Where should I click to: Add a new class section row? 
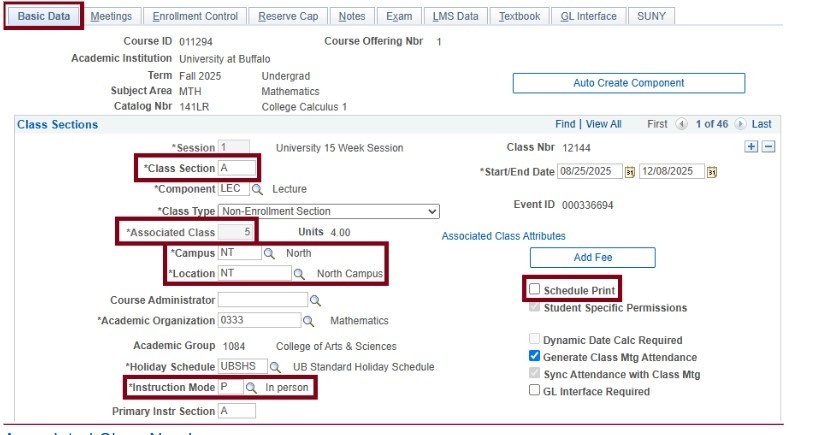752,147
